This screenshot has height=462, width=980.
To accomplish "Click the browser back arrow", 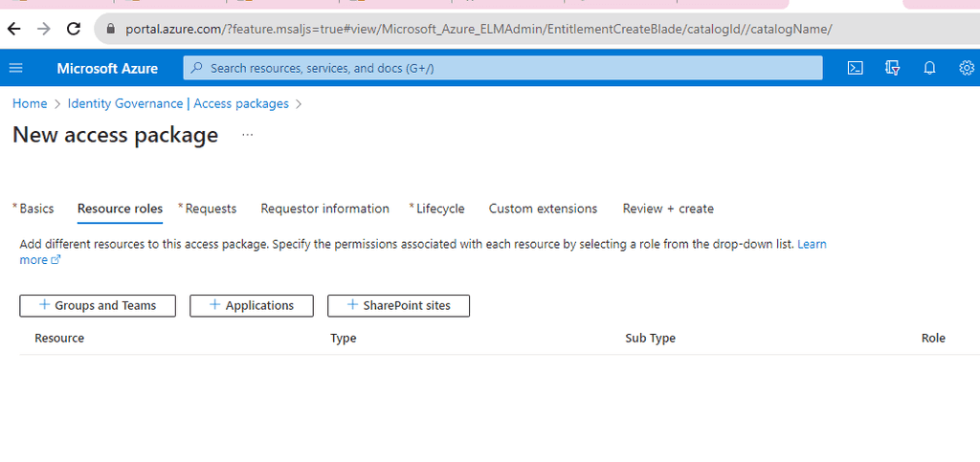I will (x=14, y=29).
